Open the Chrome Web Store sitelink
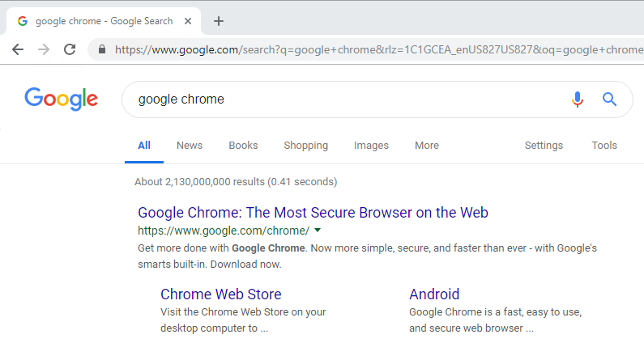The height and width of the screenshot is (343, 644). tap(221, 294)
